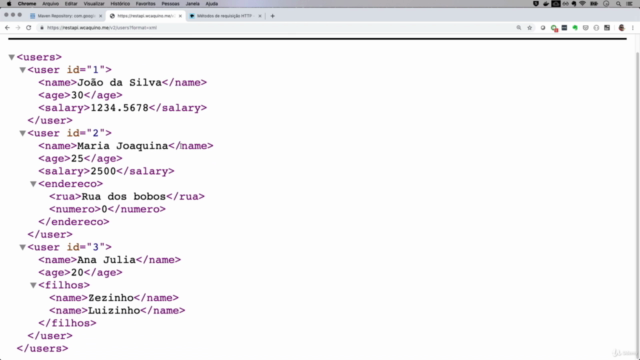Click the age 30 line
The width and height of the screenshot is (640, 360).
coord(80,95)
